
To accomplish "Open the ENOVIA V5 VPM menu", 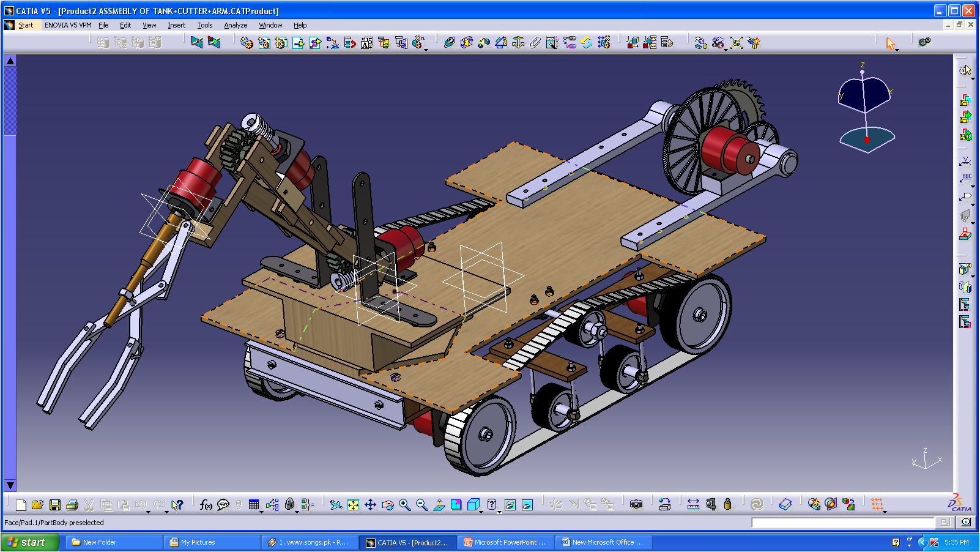I will coord(68,25).
